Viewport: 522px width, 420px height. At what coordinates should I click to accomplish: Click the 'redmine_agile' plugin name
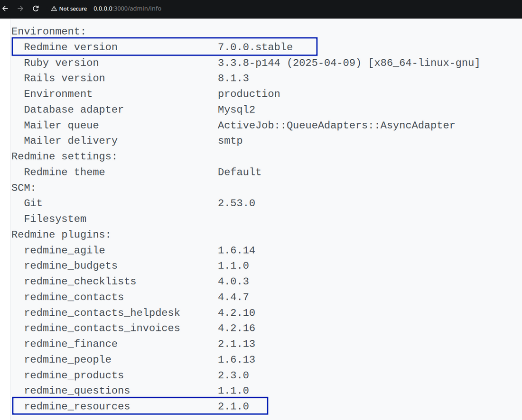[x=64, y=250]
